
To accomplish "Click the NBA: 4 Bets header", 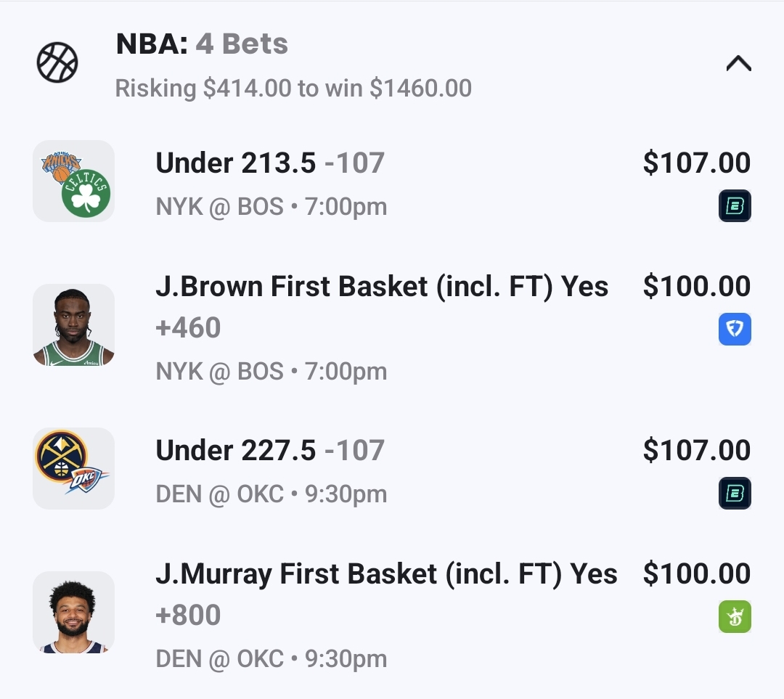I will point(202,45).
